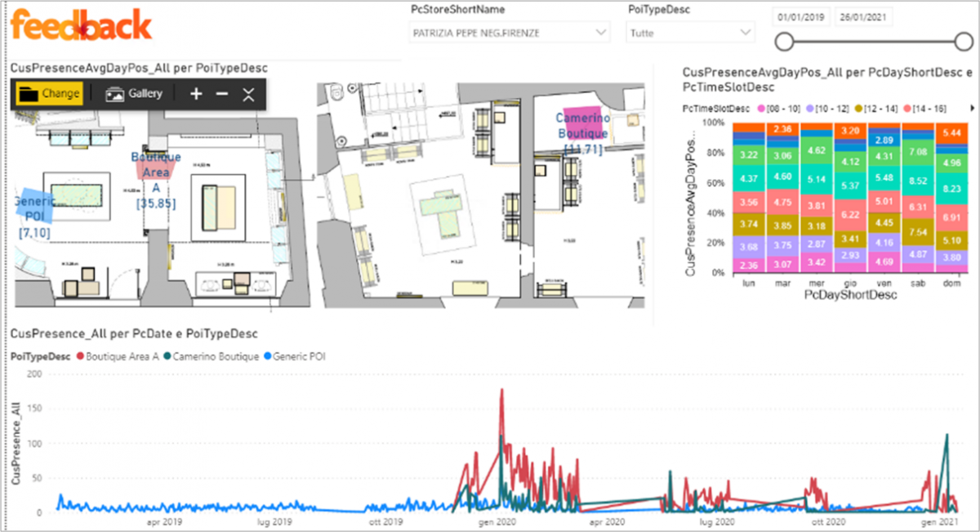
Task: Click the Change folder icon button
Action: click(x=49, y=94)
